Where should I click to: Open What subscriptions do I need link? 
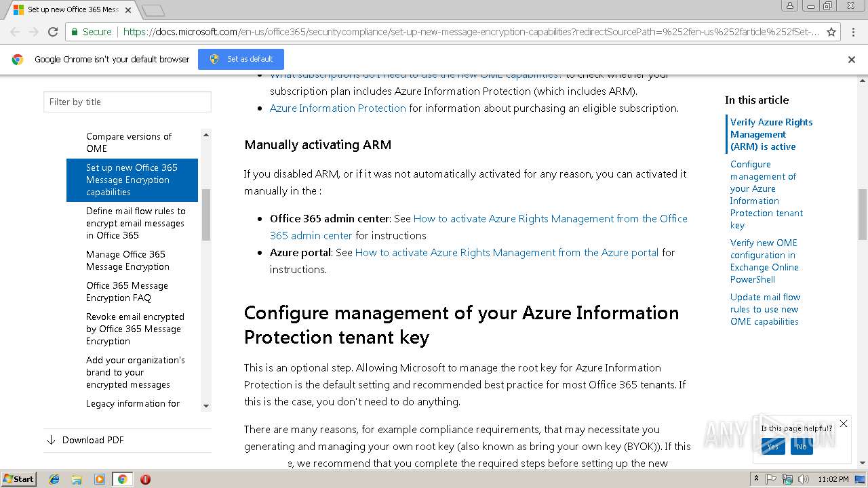[x=416, y=75]
